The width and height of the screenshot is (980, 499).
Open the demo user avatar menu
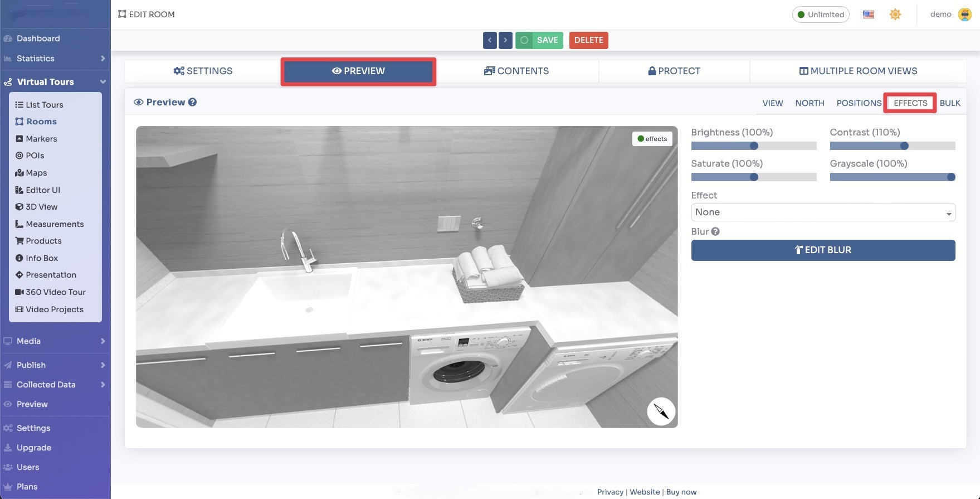tap(965, 14)
